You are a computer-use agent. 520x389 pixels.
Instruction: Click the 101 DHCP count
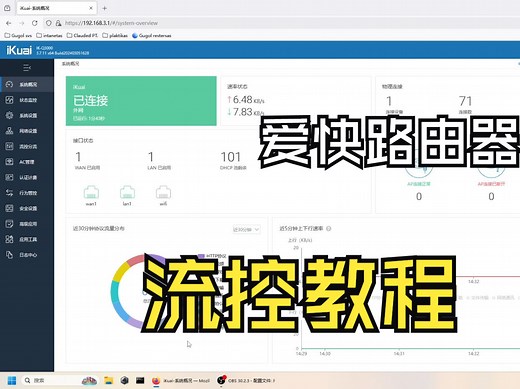(x=230, y=157)
